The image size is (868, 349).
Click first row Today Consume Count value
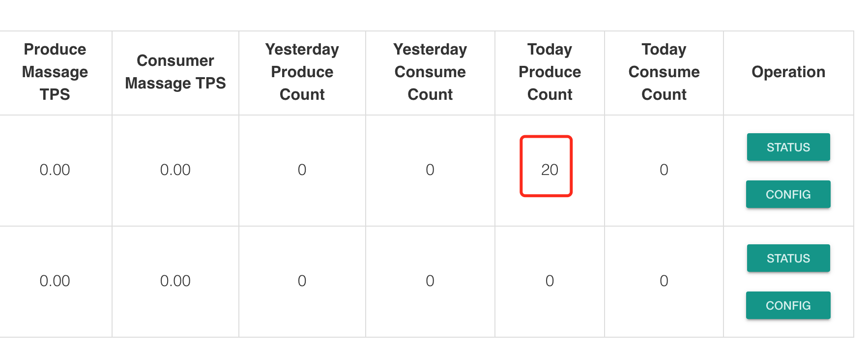point(664,170)
